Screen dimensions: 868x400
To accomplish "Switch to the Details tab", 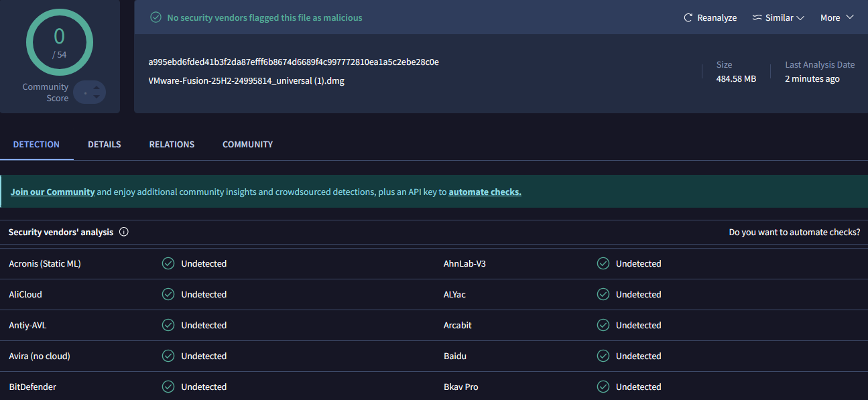I will 105,144.
